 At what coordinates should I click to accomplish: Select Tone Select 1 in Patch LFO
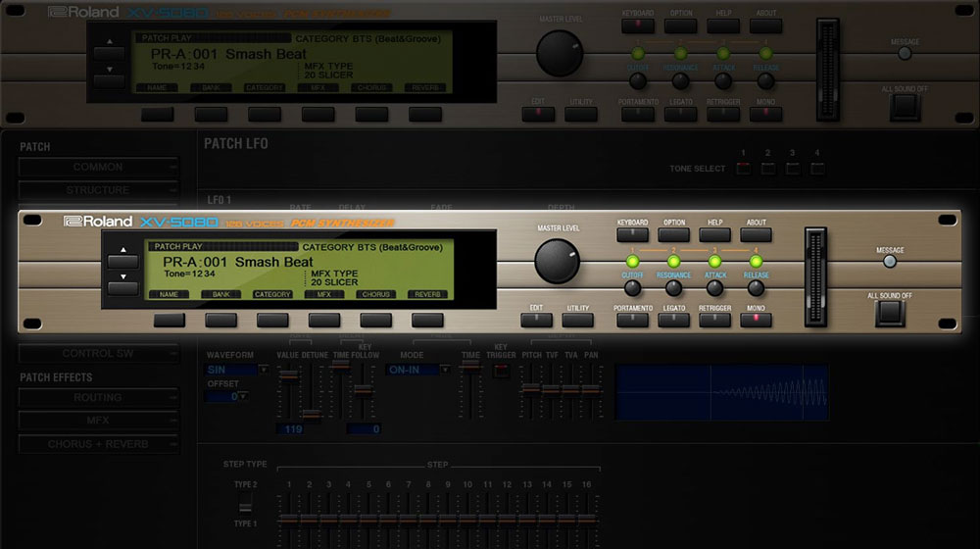[743, 169]
